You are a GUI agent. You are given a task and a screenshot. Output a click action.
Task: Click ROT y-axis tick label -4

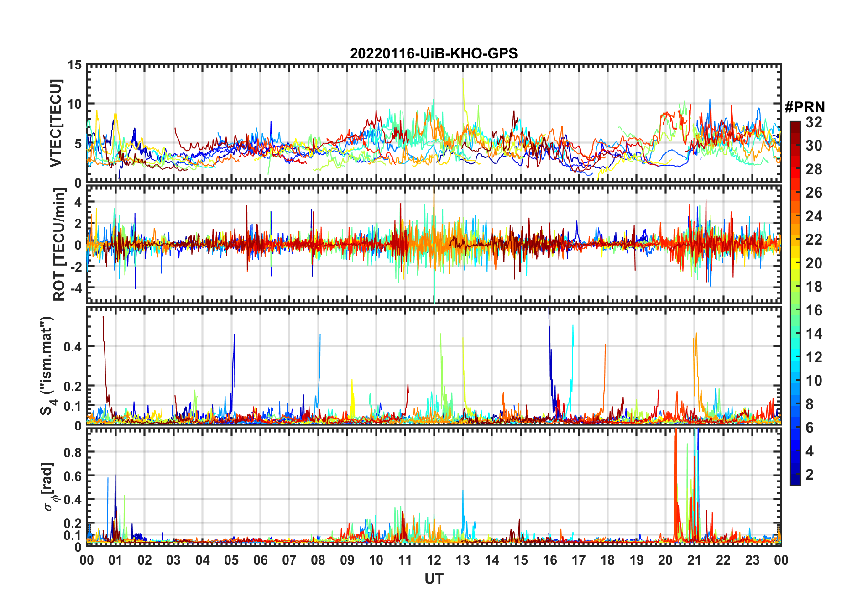click(x=76, y=288)
